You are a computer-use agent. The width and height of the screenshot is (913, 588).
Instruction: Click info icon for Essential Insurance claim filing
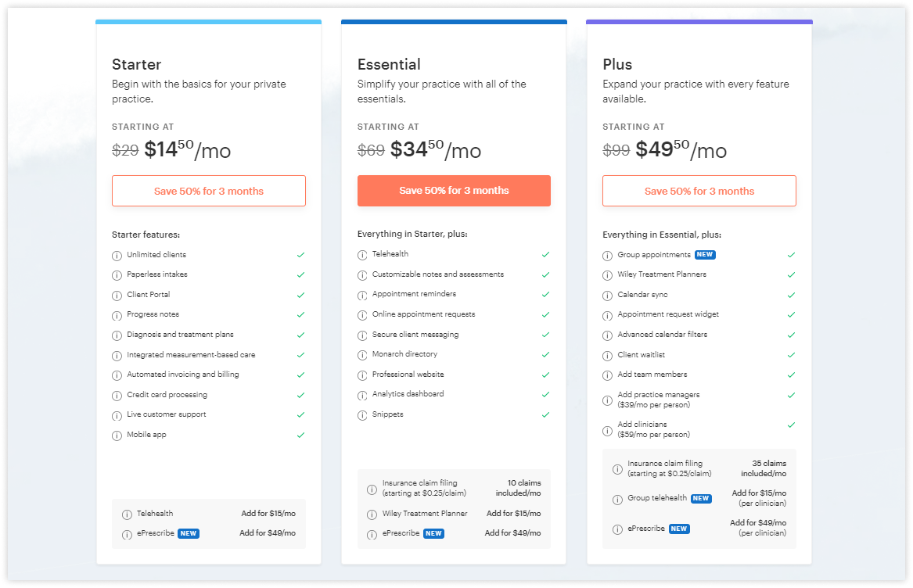372,489
